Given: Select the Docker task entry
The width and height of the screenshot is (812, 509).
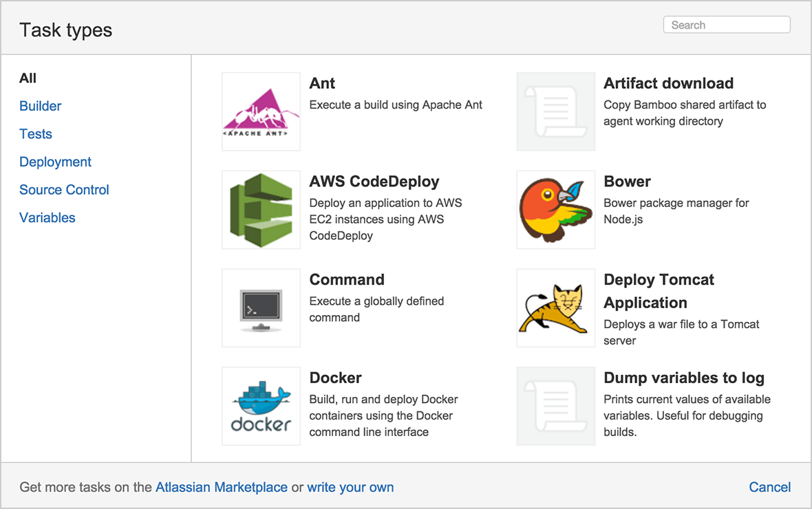Looking at the screenshot, I should (x=335, y=378).
